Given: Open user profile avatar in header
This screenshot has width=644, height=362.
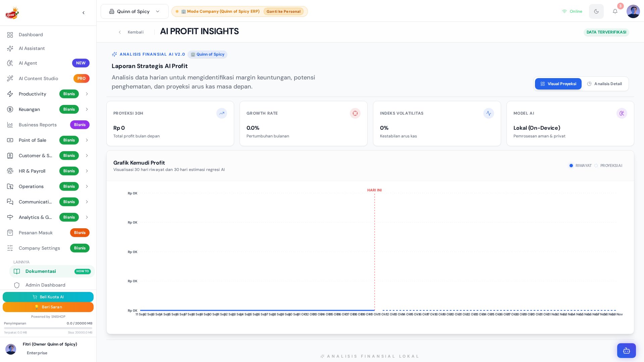Looking at the screenshot, I should point(633,11).
